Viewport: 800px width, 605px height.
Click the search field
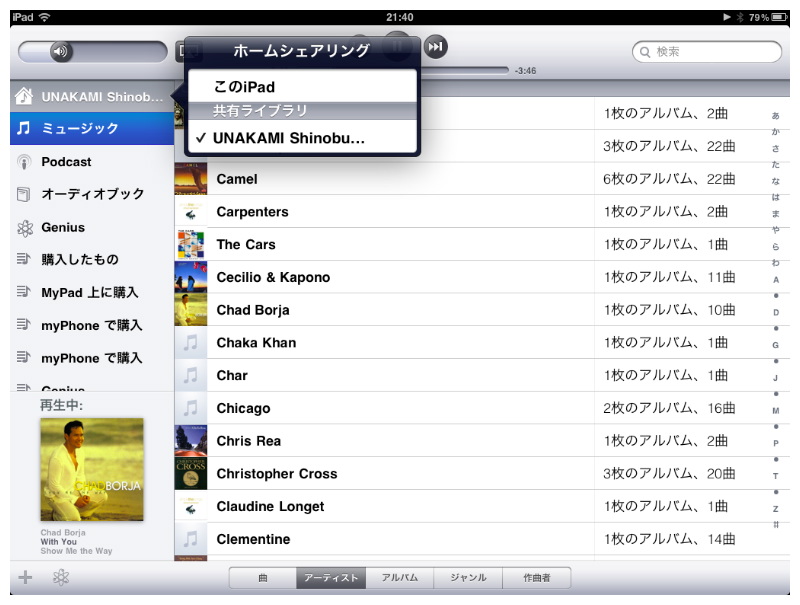[x=707, y=52]
